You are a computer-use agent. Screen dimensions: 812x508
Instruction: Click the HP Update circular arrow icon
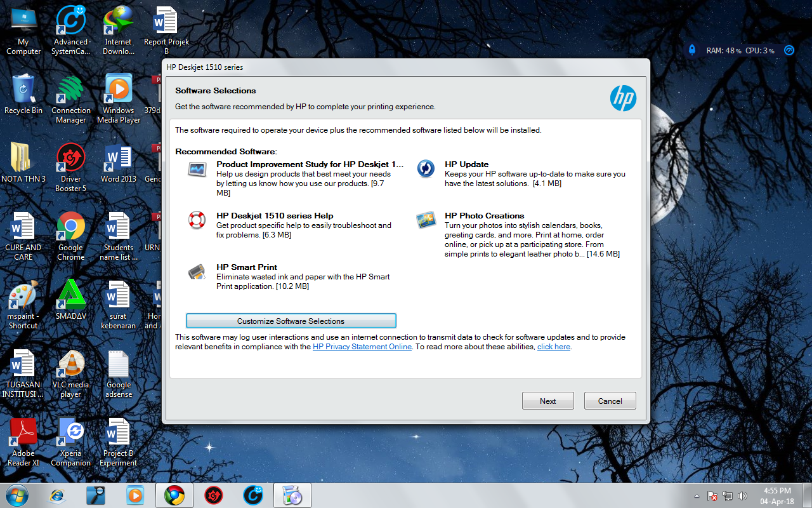tap(426, 169)
